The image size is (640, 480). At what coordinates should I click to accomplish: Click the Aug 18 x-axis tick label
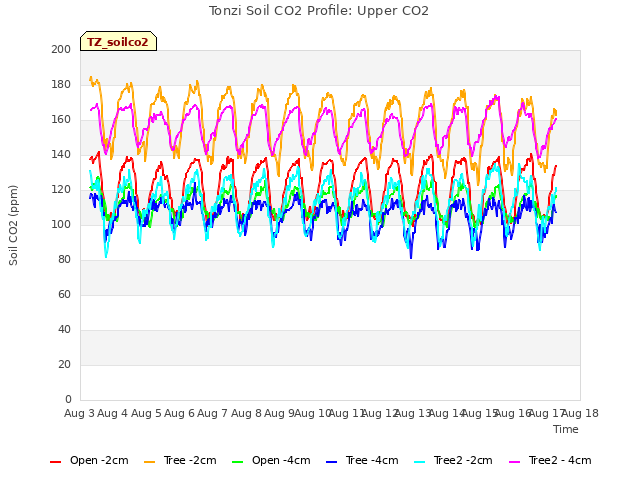[x=580, y=413]
